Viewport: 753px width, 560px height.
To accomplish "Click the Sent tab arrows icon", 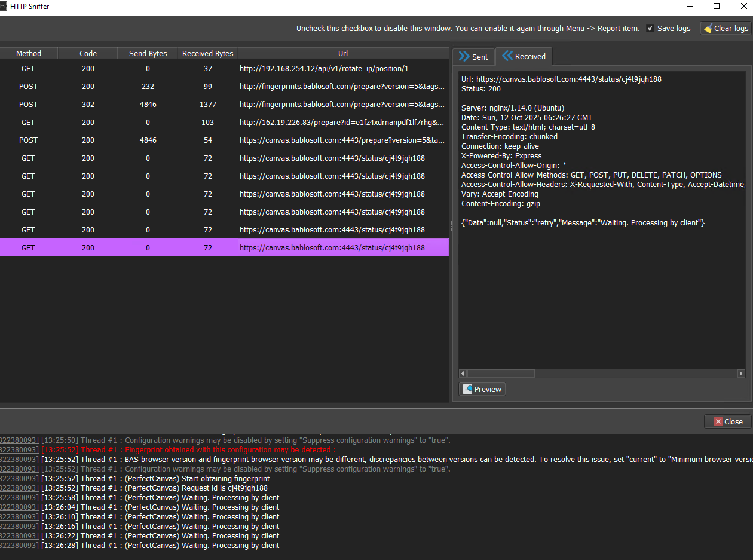I will (464, 57).
